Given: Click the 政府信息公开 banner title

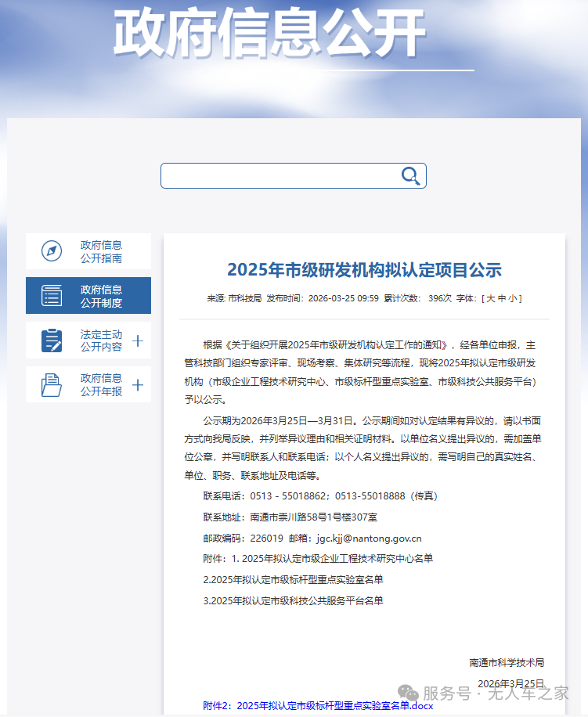Looking at the screenshot, I should 269,32.
